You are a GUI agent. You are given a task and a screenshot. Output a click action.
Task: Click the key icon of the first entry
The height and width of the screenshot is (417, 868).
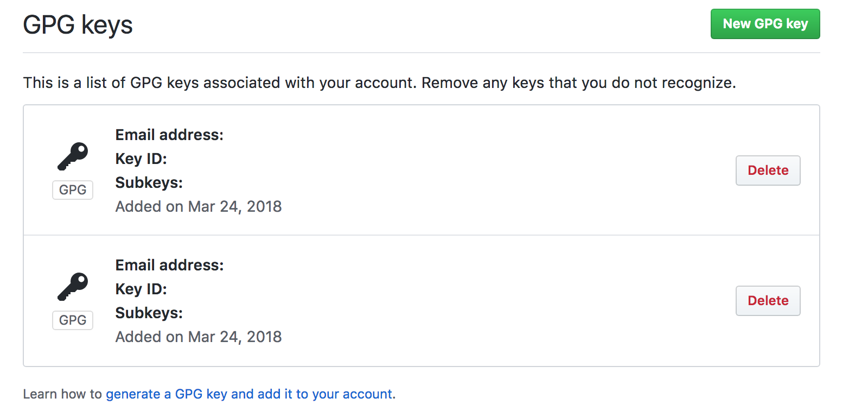tap(73, 156)
